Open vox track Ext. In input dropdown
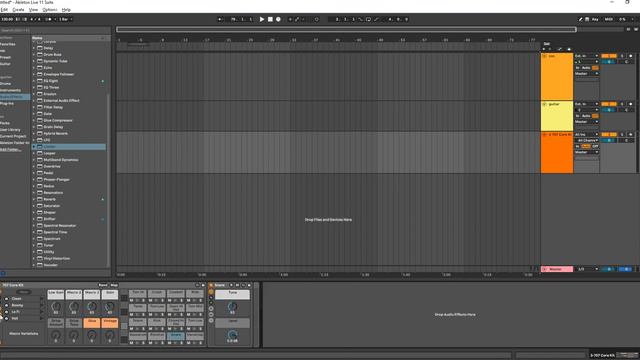This screenshot has height=360, width=640. click(x=587, y=56)
